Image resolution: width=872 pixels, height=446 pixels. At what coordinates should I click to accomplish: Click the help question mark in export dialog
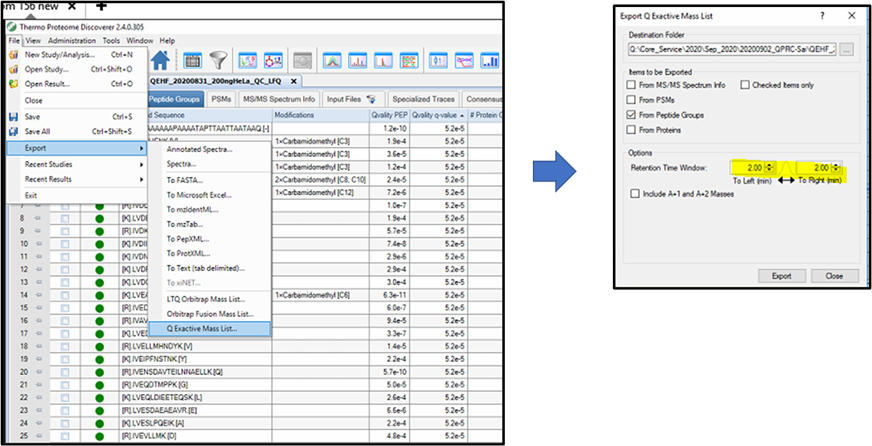tap(822, 16)
